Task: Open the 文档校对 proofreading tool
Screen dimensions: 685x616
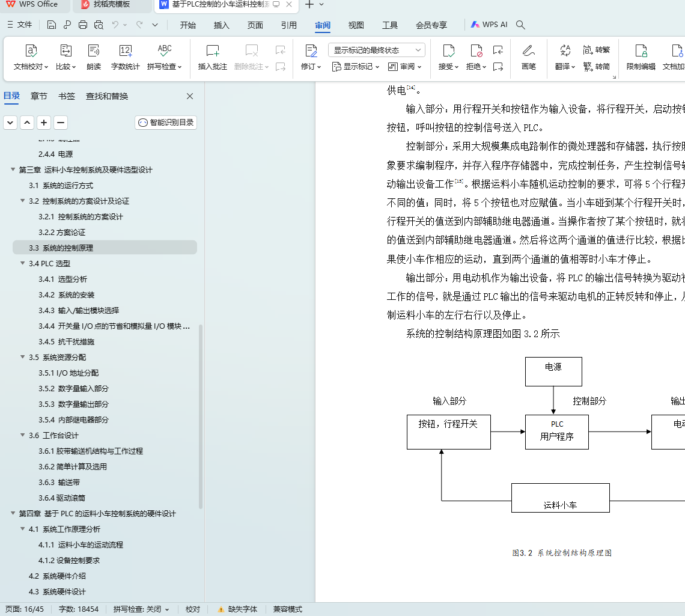Action: tap(31, 57)
